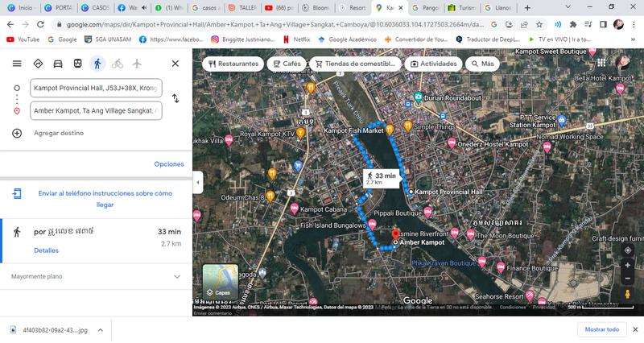Close the downloads bar
This screenshot has height=343, width=644.
coord(635,329)
